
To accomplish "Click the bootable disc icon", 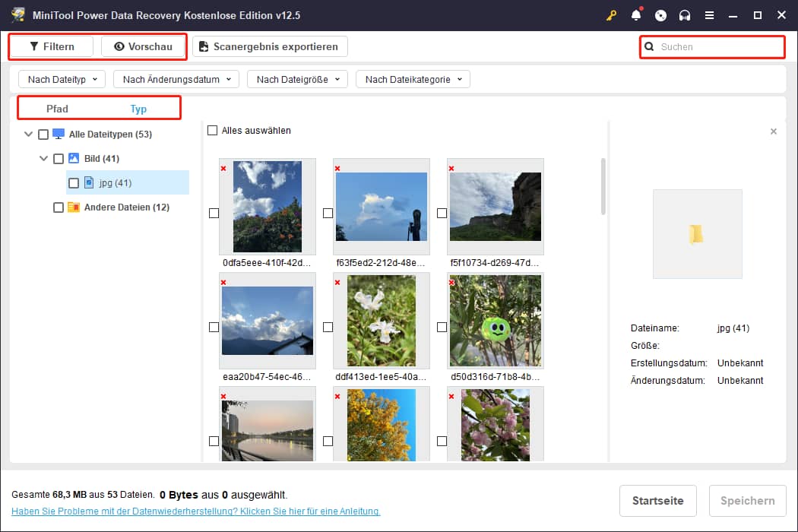I will (x=660, y=15).
